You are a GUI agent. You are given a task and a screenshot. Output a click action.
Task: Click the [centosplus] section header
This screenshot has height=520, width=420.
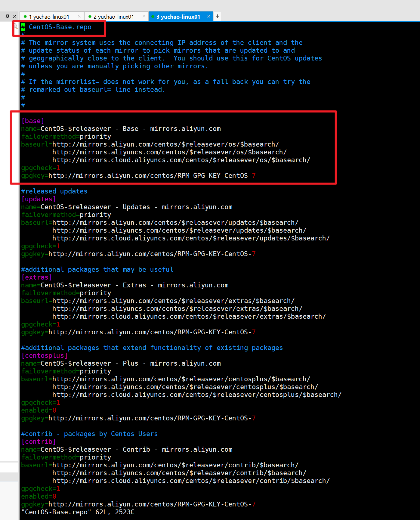click(45, 356)
